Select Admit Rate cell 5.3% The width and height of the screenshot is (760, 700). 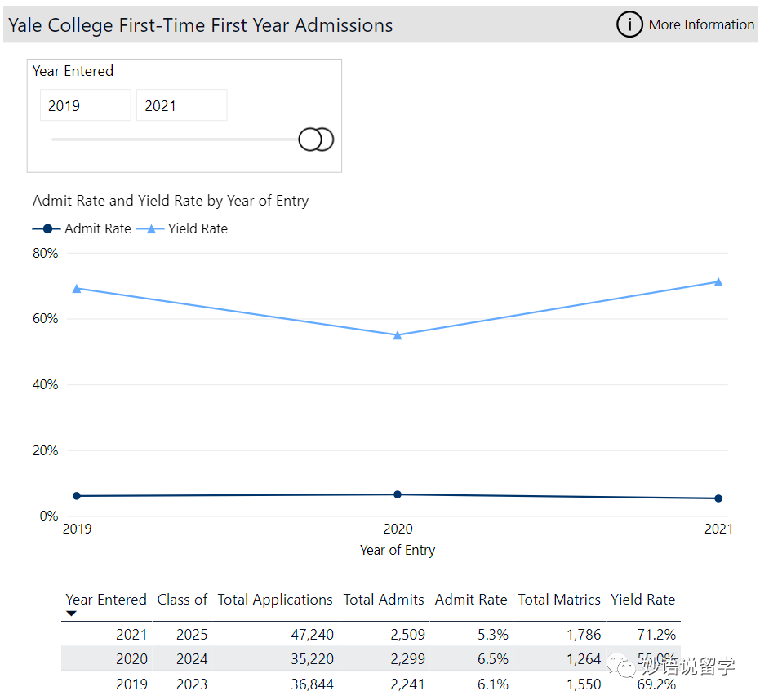pos(493,635)
